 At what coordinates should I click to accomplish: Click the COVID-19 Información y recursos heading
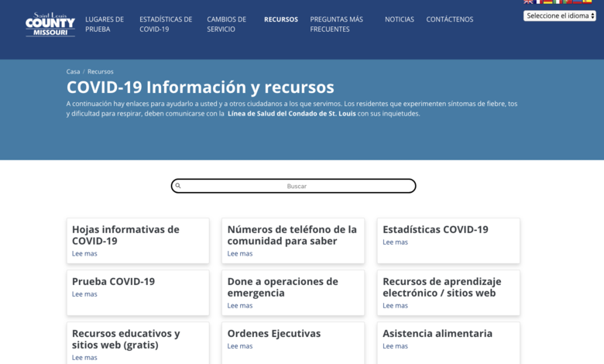coord(201,87)
